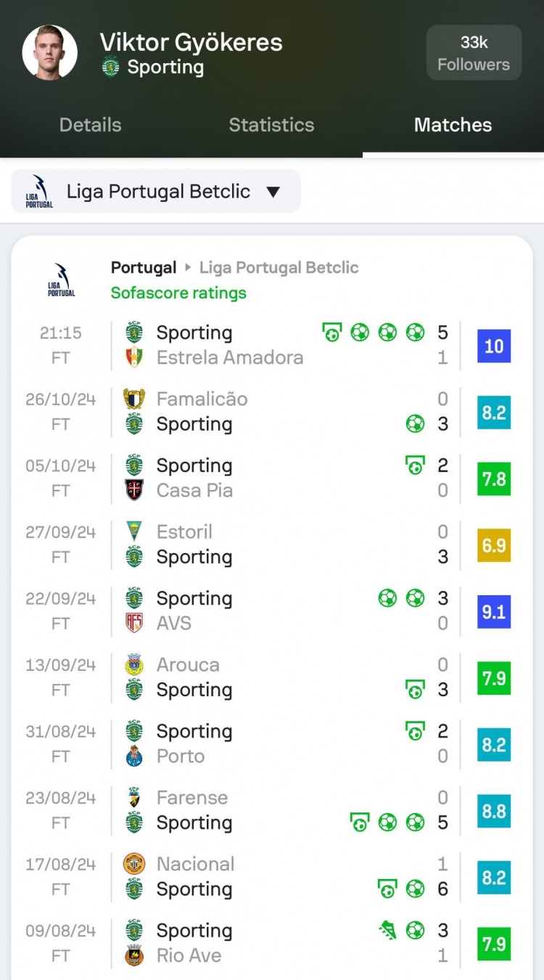Switch to the Statistics tab
The width and height of the screenshot is (544, 980).
[271, 125]
